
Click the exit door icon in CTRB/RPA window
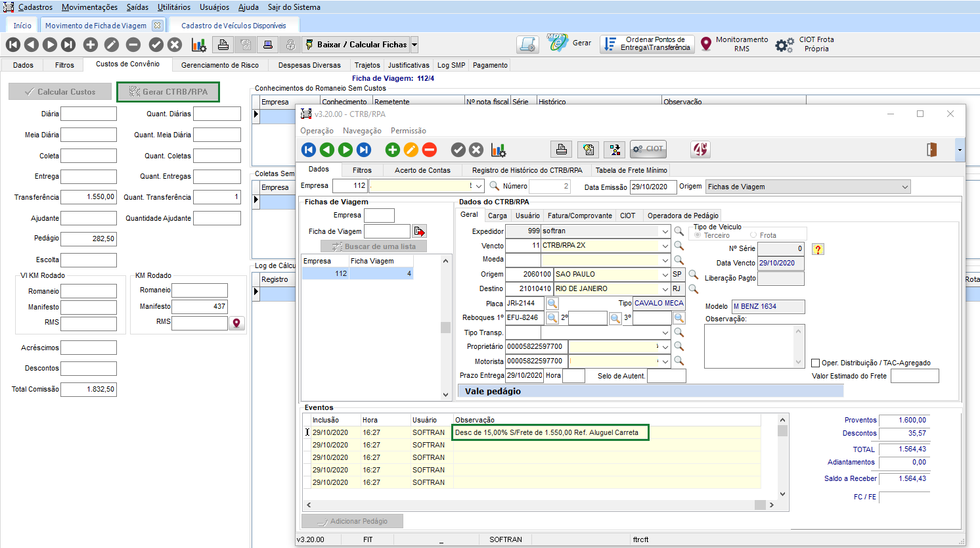tap(931, 150)
